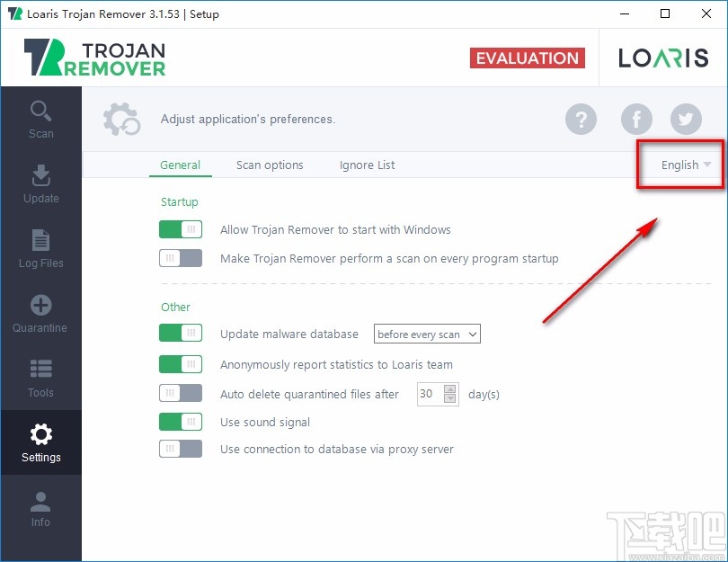Increase the quarantine deletion days with the stepper
Viewport: 728px width, 562px height.
pyautogui.click(x=451, y=389)
